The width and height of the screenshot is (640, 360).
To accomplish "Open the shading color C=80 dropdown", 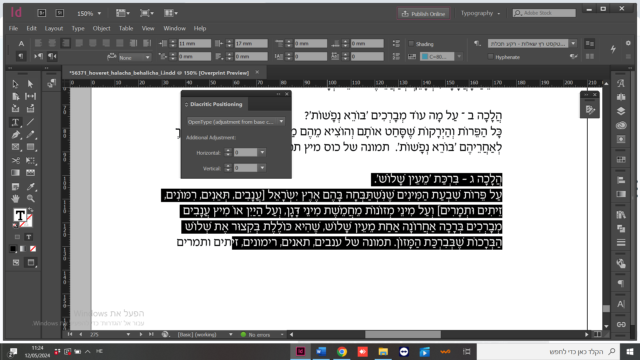I will point(459,57).
